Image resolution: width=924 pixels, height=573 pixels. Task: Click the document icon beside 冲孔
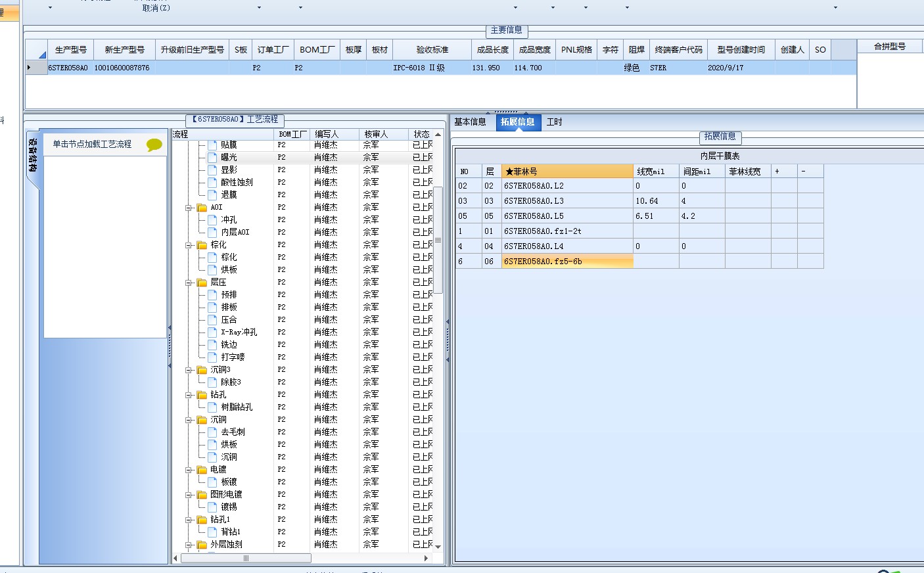213,219
